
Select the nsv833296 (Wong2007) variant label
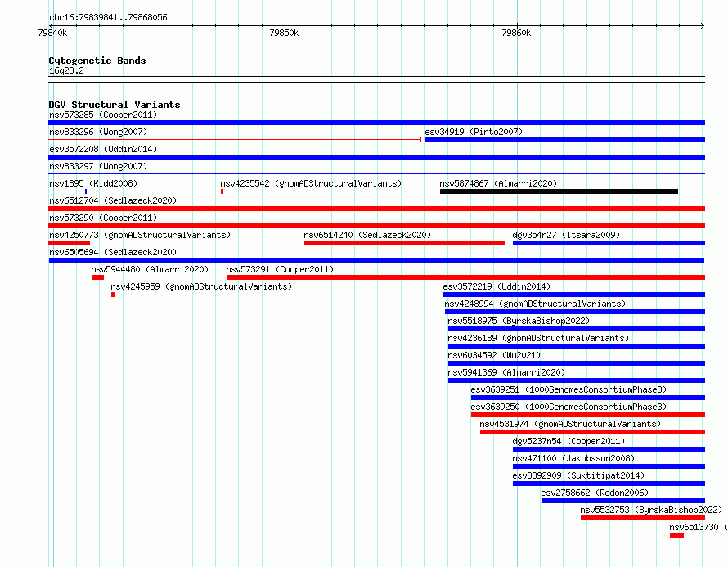(x=98, y=132)
